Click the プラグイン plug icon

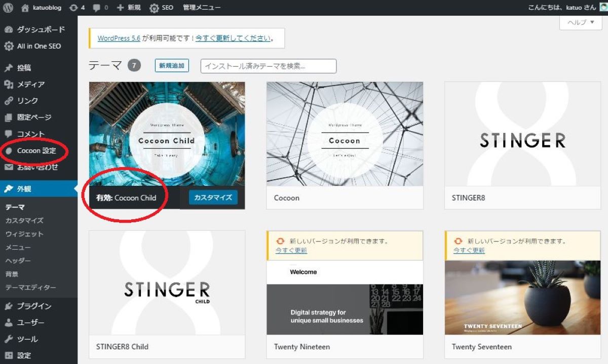9,306
